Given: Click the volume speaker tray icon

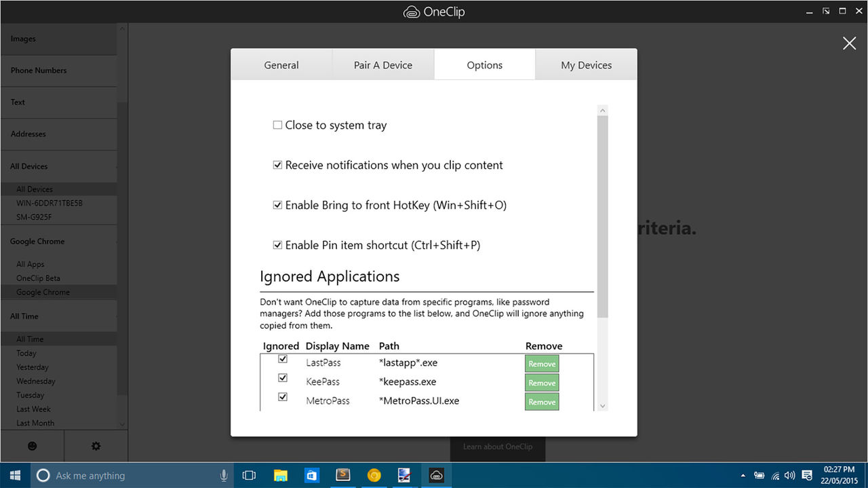Looking at the screenshot, I should pyautogui.click(x=790, y=476).
